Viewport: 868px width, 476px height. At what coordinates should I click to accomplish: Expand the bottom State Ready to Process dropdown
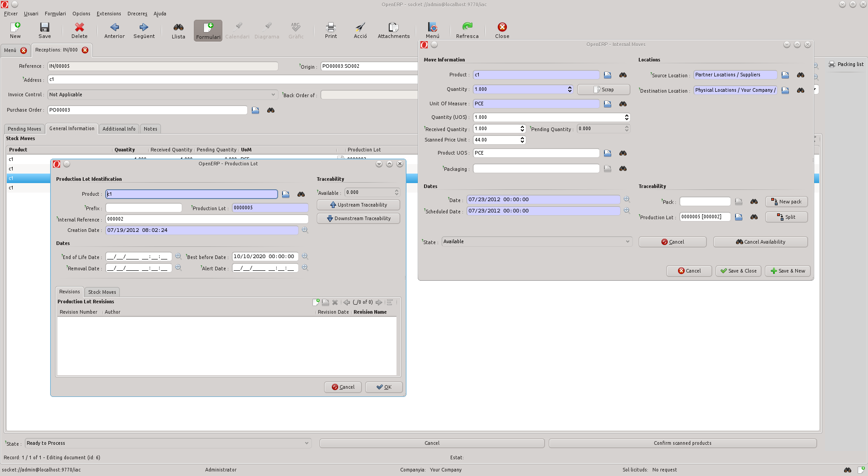307,443
